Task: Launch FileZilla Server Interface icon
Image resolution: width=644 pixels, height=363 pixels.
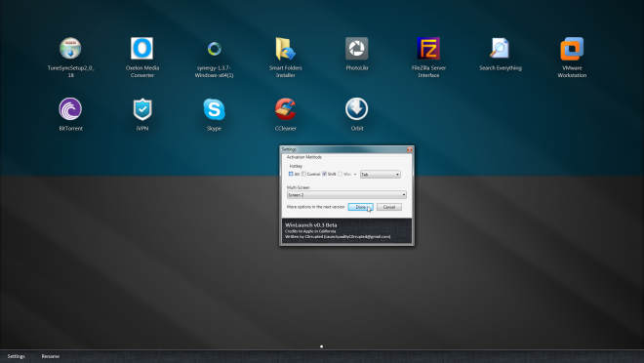Action: pyautogui.click(x=428, y=49)
